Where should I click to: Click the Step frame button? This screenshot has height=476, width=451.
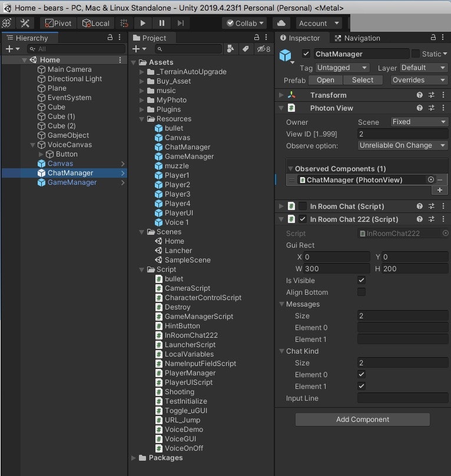click(181, 23)
